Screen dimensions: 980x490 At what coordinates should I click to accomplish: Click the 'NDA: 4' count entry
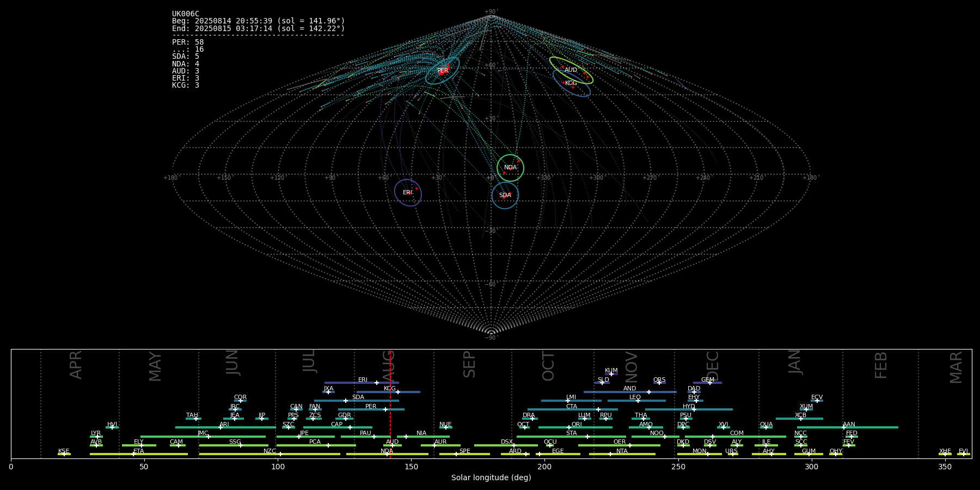(x=186, y=64)
